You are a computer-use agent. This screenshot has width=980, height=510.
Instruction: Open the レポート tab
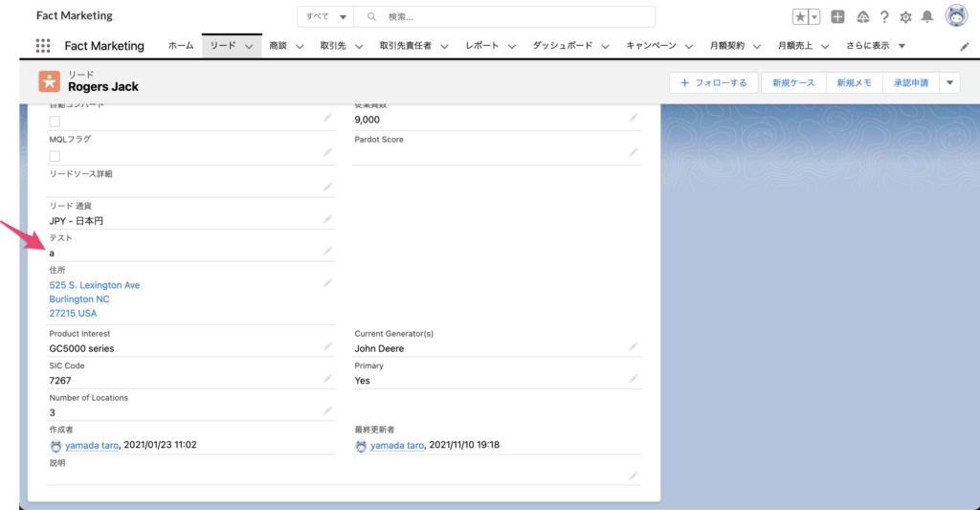point(482,46)
